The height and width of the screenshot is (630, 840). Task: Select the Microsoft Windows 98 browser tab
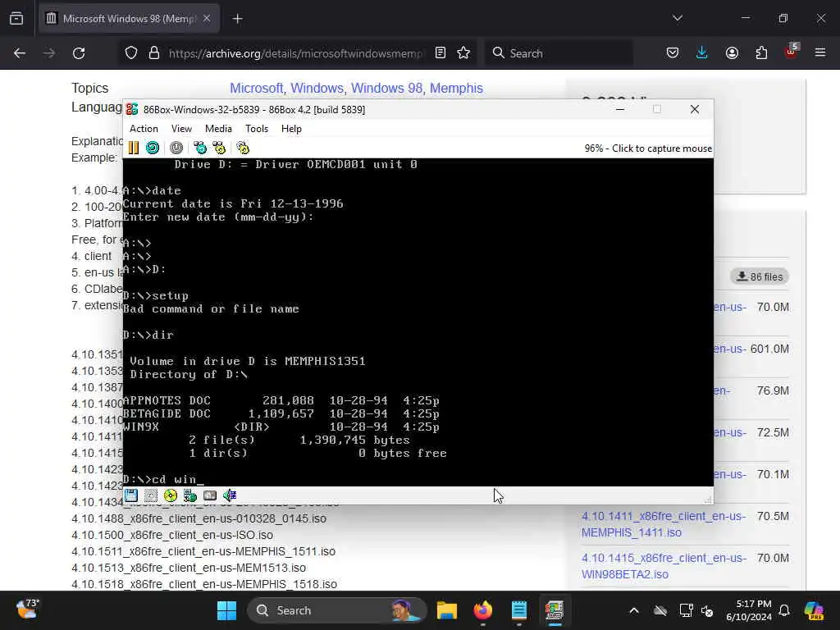[x=129, y=19]
